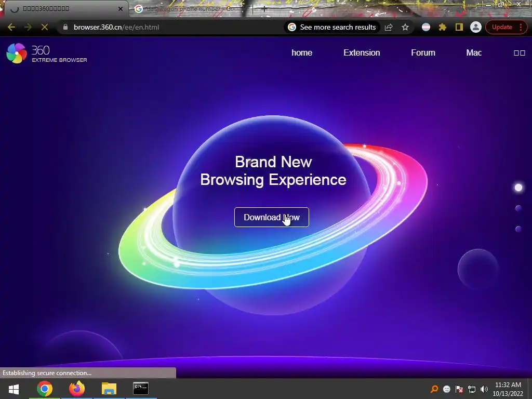Viewport: 532px width, 399px height.
Task: Open the Extensions puzzle piece menu
Action: tap(443, 27)
